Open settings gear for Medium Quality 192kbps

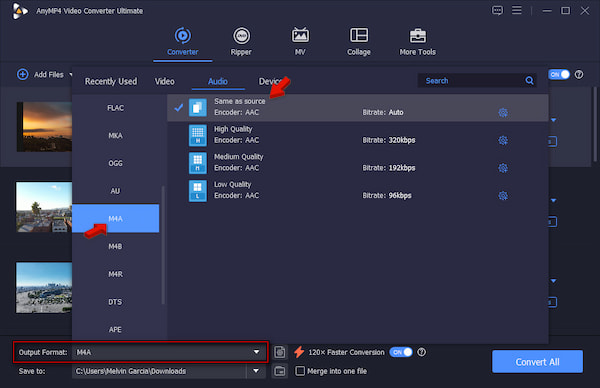pyautogui.click(x=503, y=168)
